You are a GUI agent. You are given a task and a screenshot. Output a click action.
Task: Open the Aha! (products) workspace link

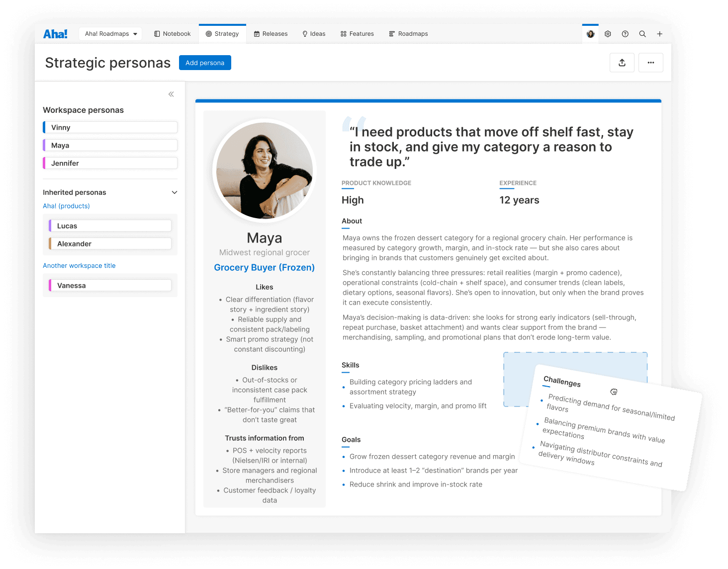[x=66, y=206]
